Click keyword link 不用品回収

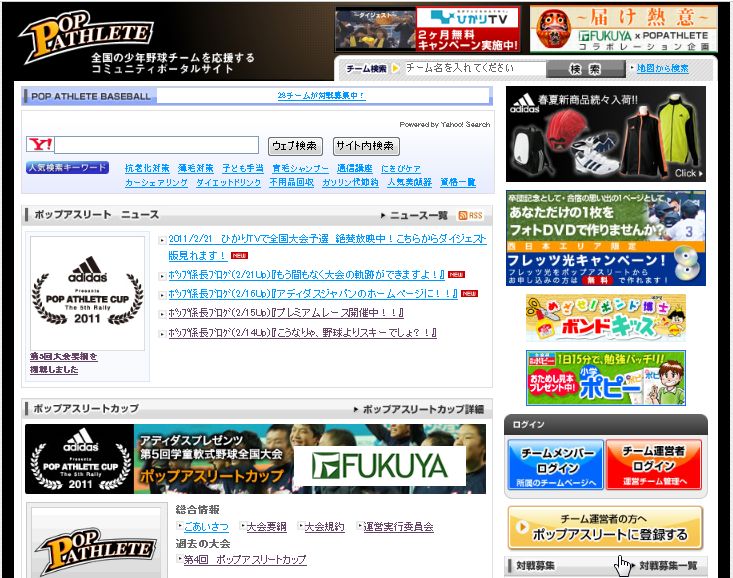(291, 182)
